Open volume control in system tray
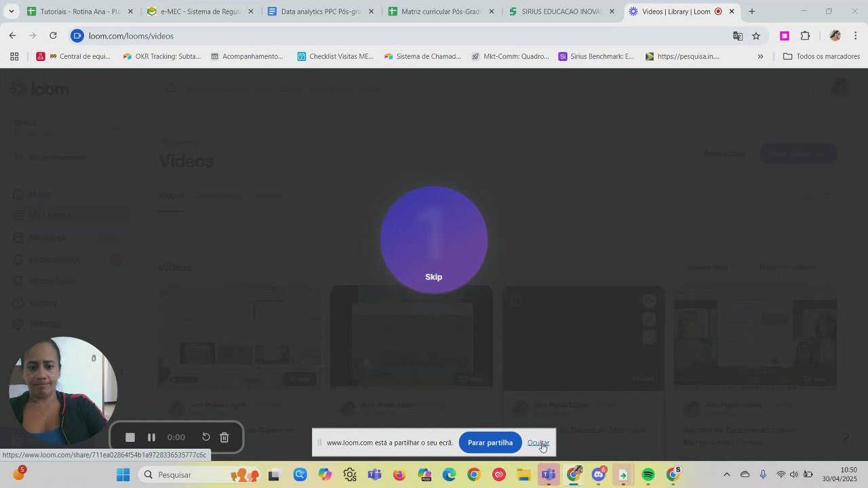 [794, 474]
